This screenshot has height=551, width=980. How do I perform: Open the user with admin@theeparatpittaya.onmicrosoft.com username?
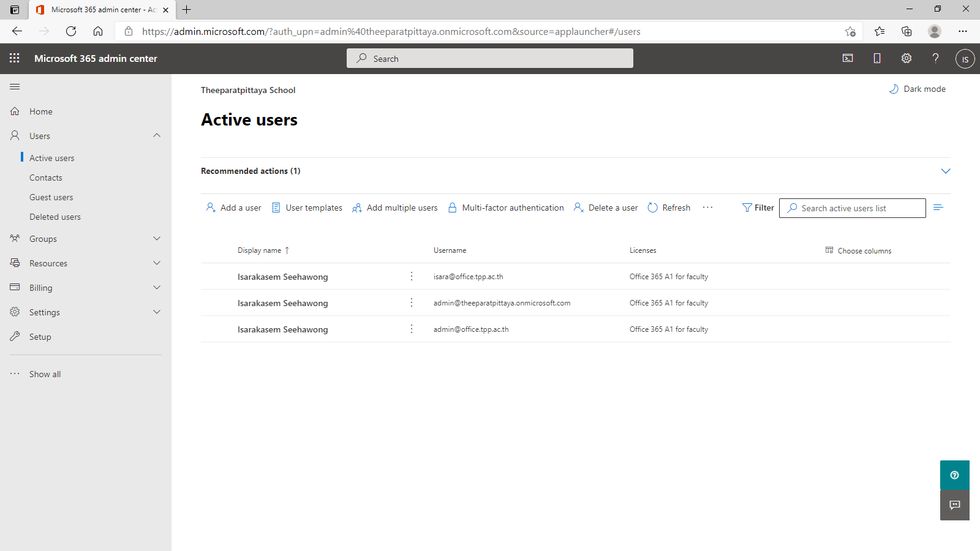pyautogui.click(x=283, y=303)
